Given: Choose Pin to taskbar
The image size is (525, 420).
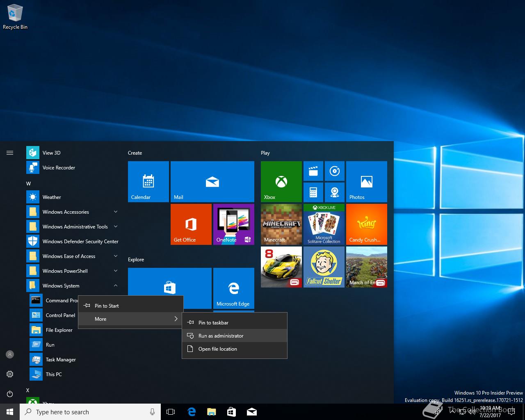Looking at the screenshot, I should pos(235,322).
